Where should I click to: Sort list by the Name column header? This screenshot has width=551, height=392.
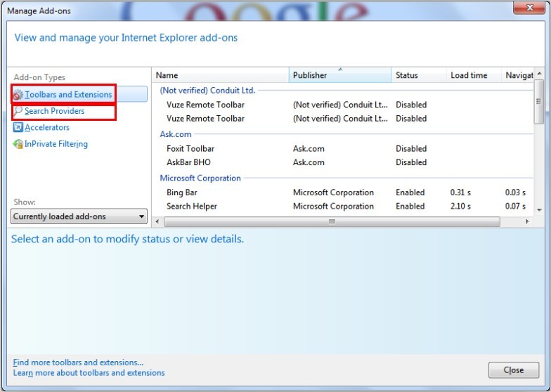pos(221,75)
